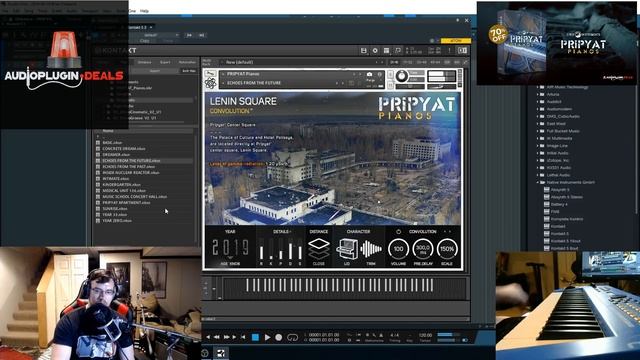
Task: Click previous convolution preset arrow
Action: [445, 231]
